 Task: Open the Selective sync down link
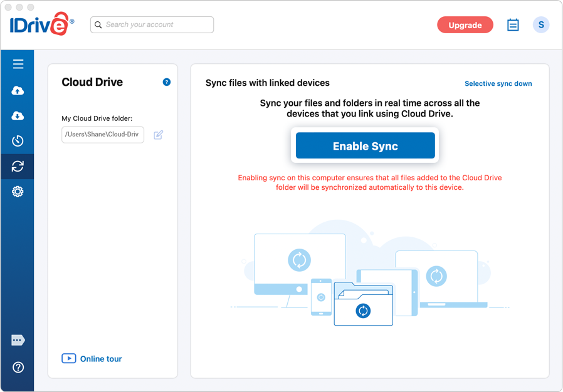click(498, 83)
